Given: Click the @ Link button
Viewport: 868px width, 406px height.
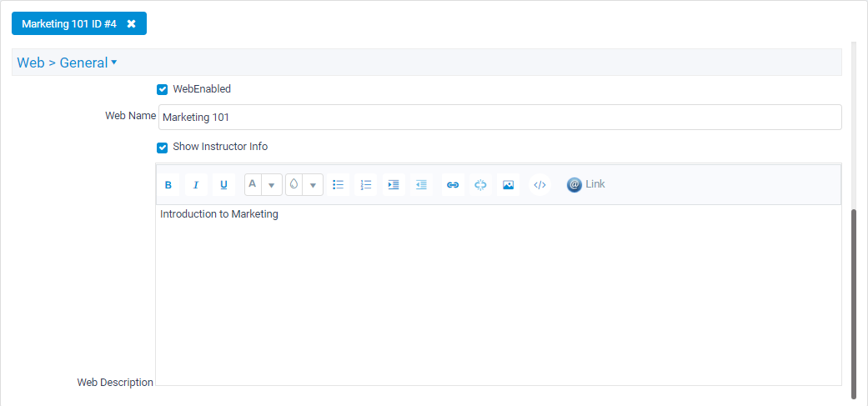Looking at the screenshot, I should click(x=585, y=185).
